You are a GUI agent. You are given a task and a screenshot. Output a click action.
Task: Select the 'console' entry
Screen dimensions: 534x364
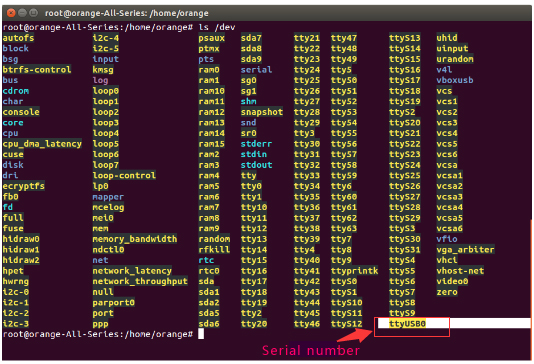coord(21,112)
